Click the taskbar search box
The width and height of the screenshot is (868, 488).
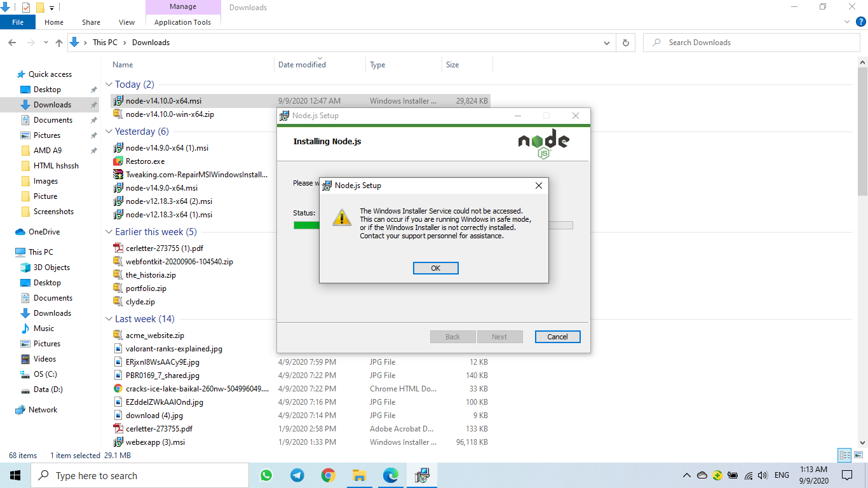point(140,475)
